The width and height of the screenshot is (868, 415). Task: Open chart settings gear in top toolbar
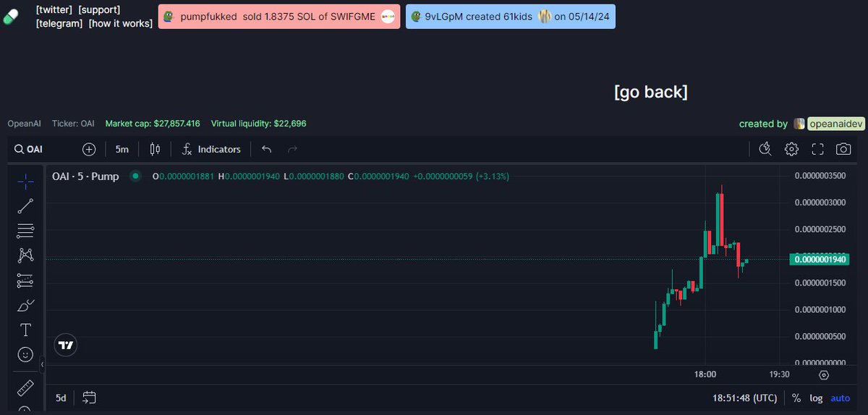click(791, 149)
